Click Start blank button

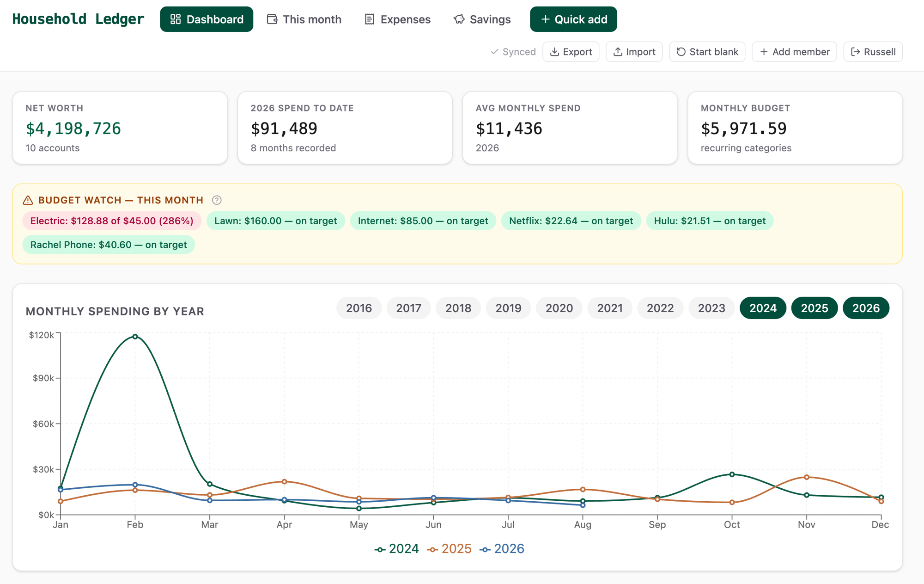pos(707,52)
